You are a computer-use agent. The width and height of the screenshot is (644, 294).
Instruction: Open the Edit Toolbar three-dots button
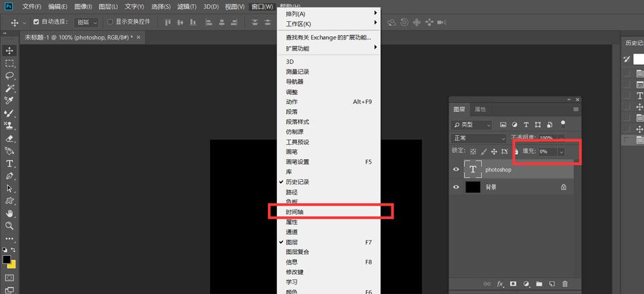point(9,239)
